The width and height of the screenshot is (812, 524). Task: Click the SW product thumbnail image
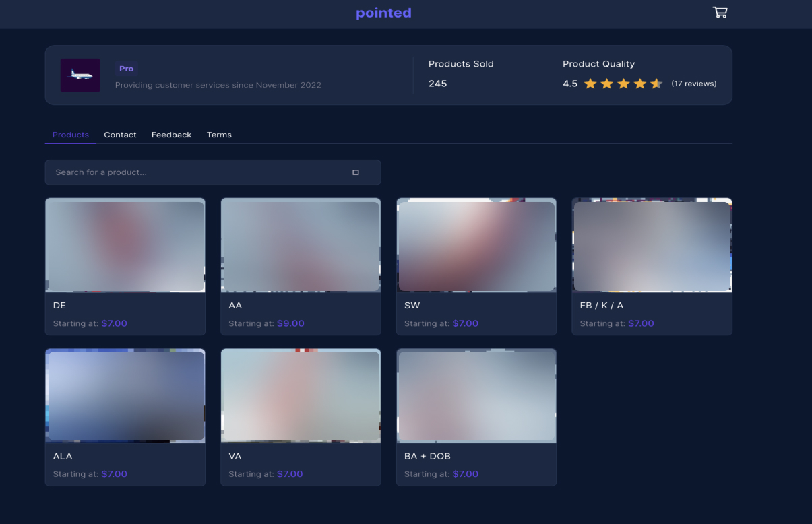476,245
